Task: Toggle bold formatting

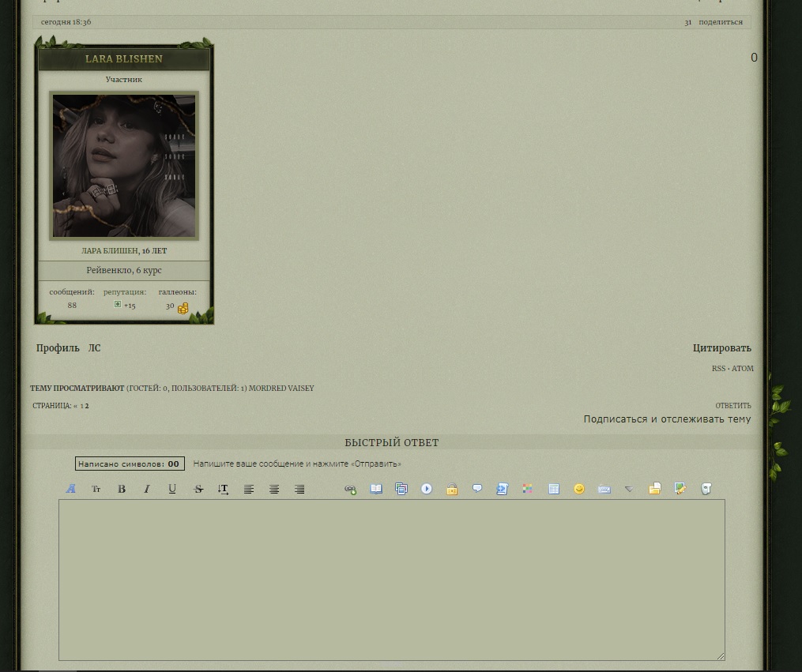Action: point(121,489)
